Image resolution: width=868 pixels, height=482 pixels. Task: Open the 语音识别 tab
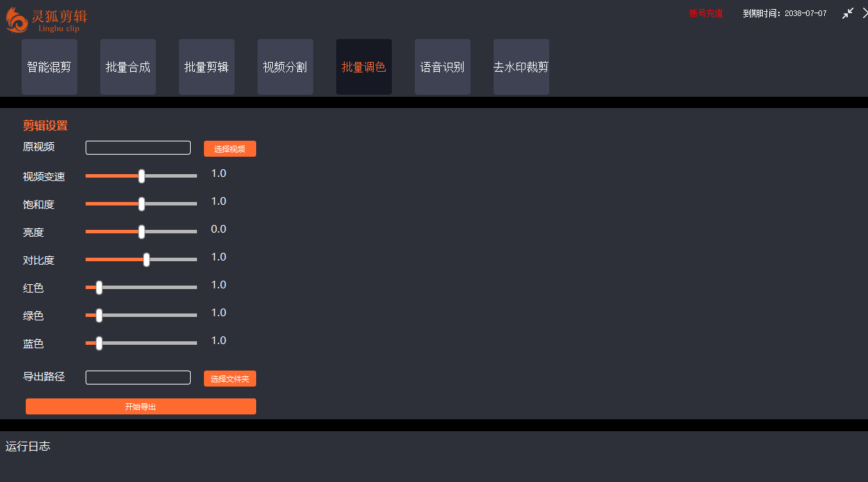pos(443,67)
